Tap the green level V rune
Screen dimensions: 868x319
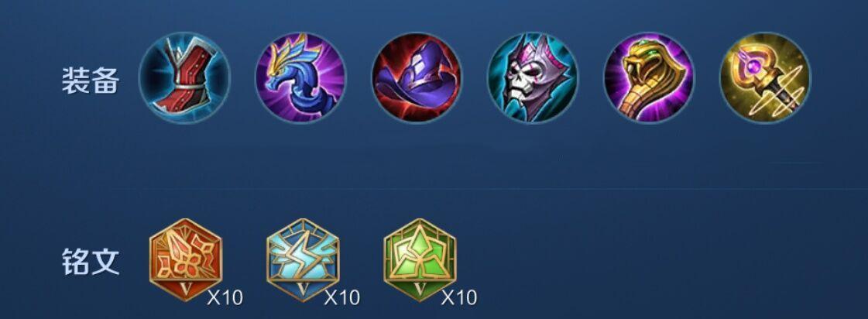click(420, 259)
